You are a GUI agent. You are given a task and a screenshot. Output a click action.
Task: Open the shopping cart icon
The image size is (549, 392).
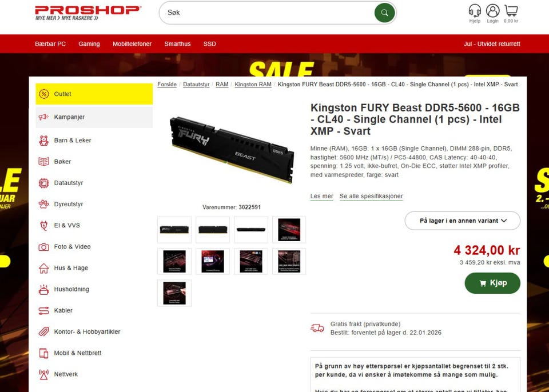click(511, 10)
